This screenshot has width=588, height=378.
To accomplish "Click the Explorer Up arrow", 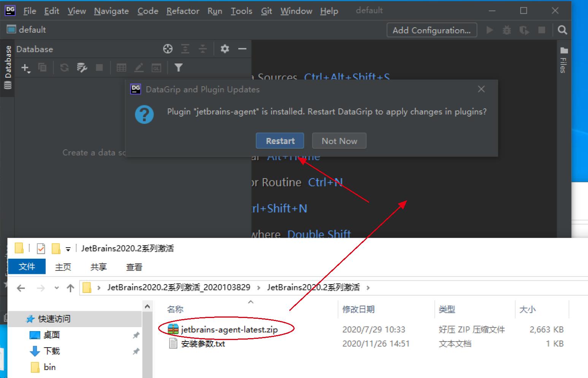I will point(70,288).
